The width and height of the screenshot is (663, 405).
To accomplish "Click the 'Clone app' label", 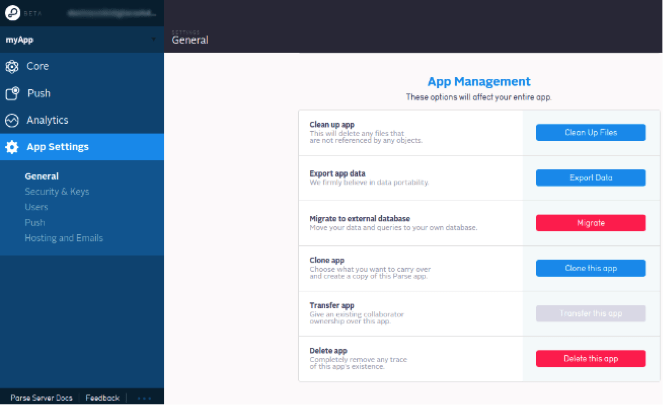I will coord(327,260).
